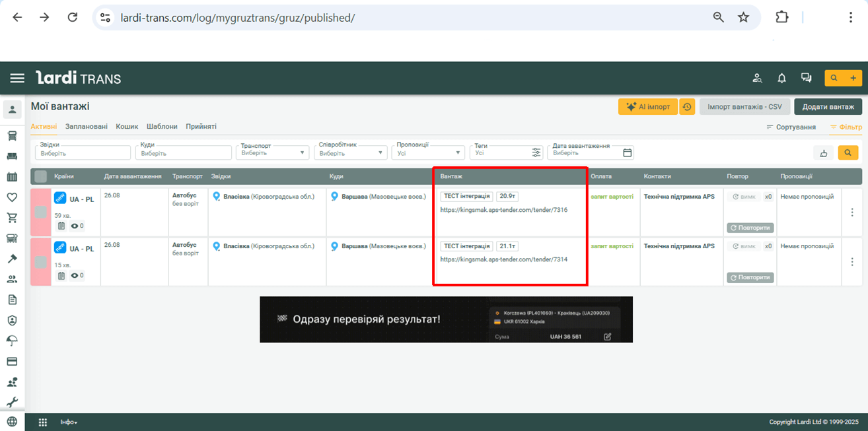Check the first cargo row checkbox
868x431 pixels.
tap(41, 212)
